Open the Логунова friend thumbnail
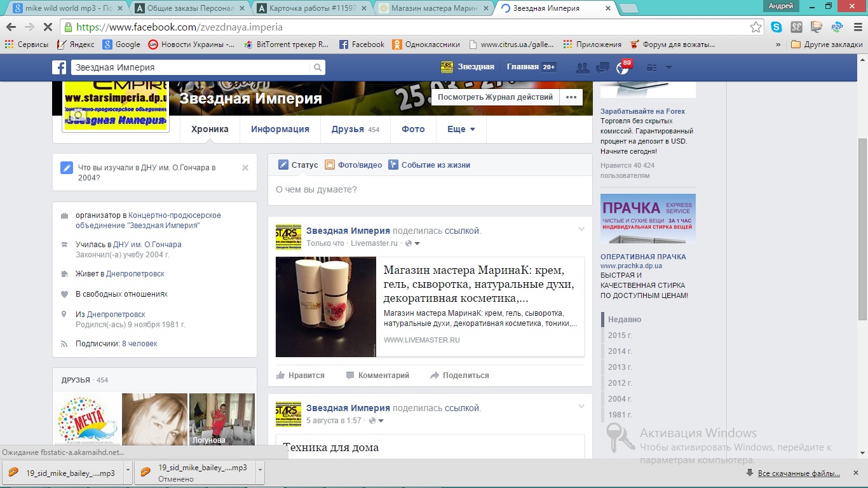Image resolution: width=868 pixels, height=488 pixels. click(x=222, y=419)
